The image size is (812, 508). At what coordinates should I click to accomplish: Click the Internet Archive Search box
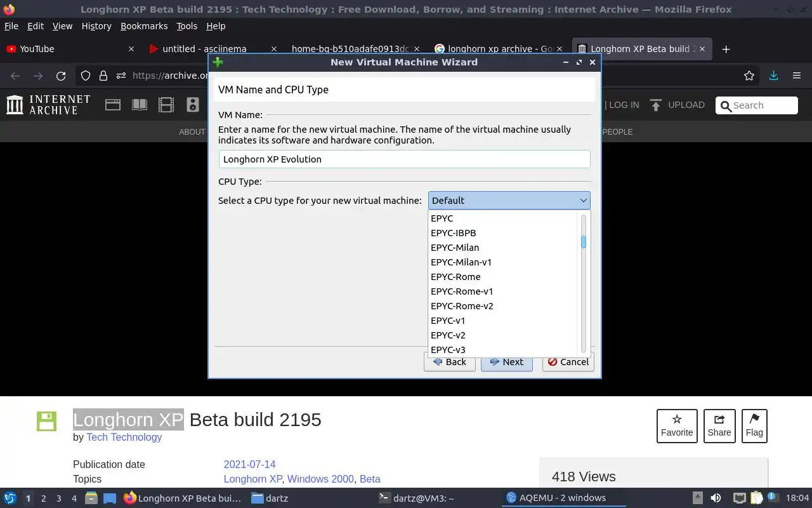[x=757, y=105]
